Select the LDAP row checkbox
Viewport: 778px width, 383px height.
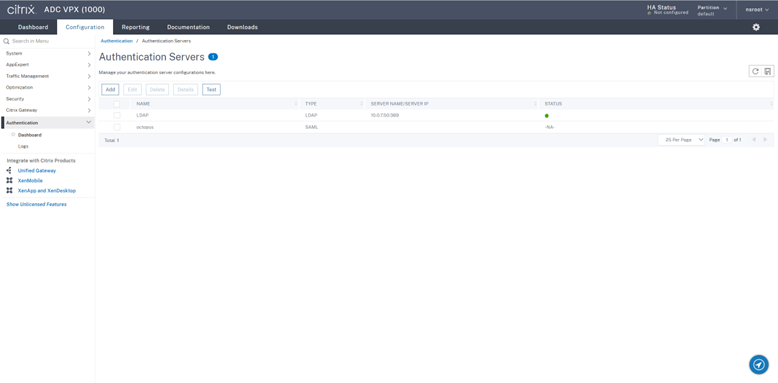[x=117, y=115]
